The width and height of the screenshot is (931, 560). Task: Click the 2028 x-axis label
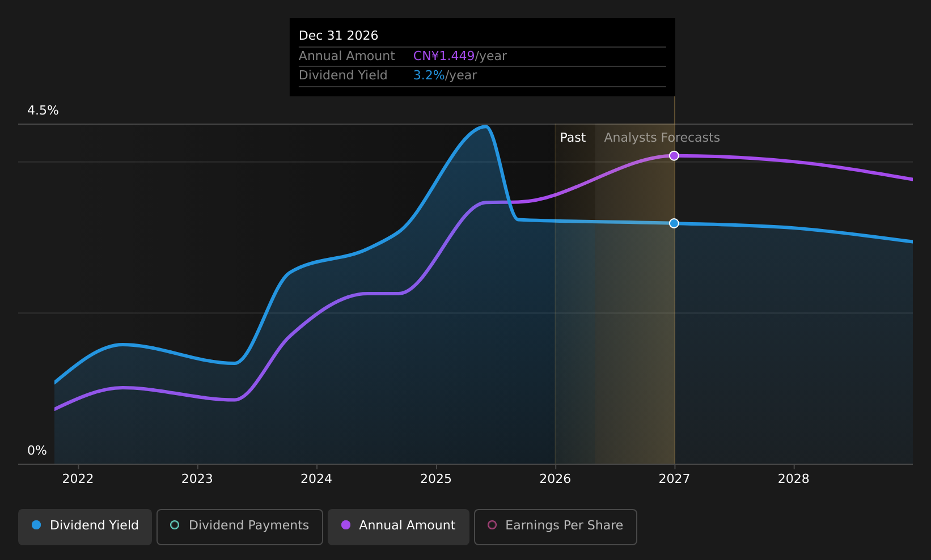click(x=794, y=479)
